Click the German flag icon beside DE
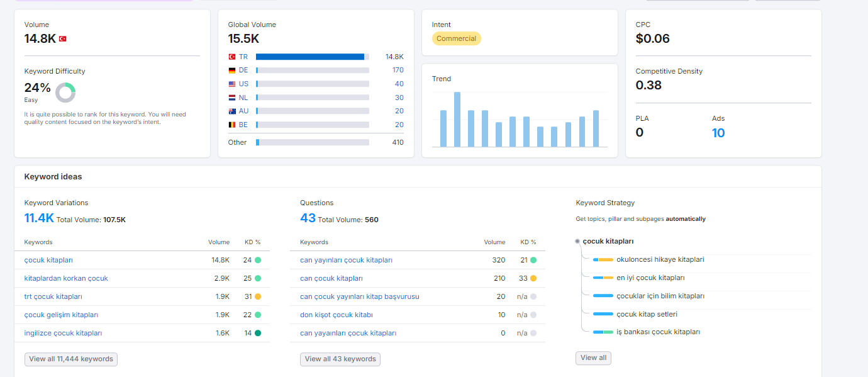The height and width of the screenshot is (377, 868). click(232, 70)
